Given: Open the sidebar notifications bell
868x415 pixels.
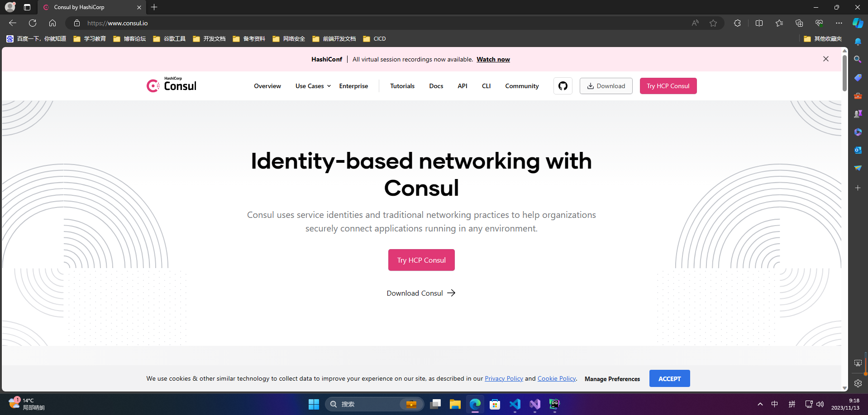Looking at the screenshot, I should [858, 42].
